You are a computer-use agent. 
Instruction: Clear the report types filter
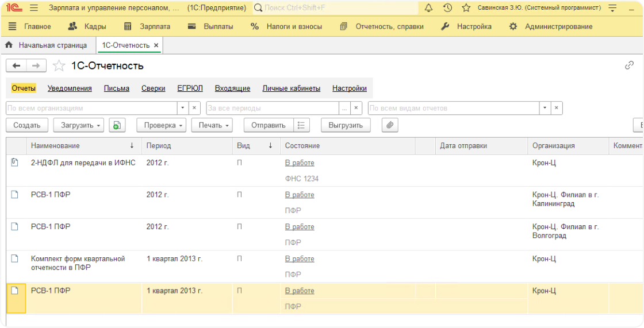(x=557, y=108)
